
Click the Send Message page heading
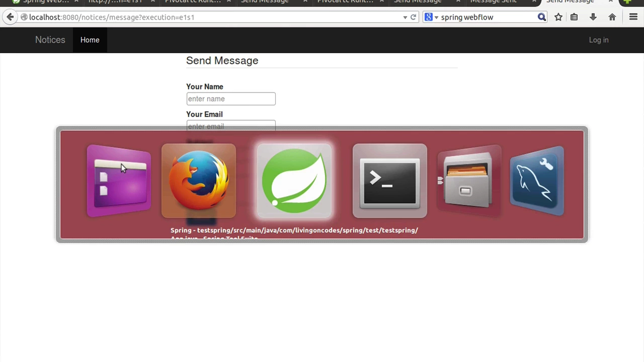coord(222,60)
